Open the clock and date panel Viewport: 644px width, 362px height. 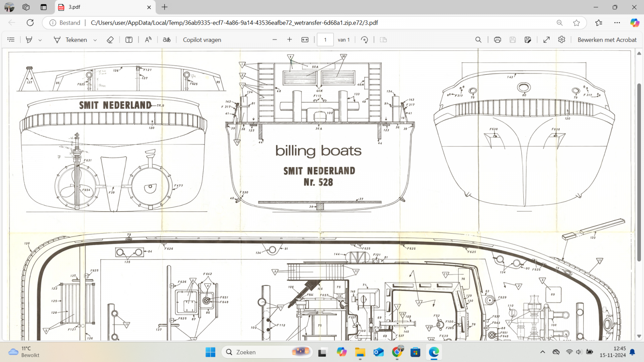tap(613, 352)
